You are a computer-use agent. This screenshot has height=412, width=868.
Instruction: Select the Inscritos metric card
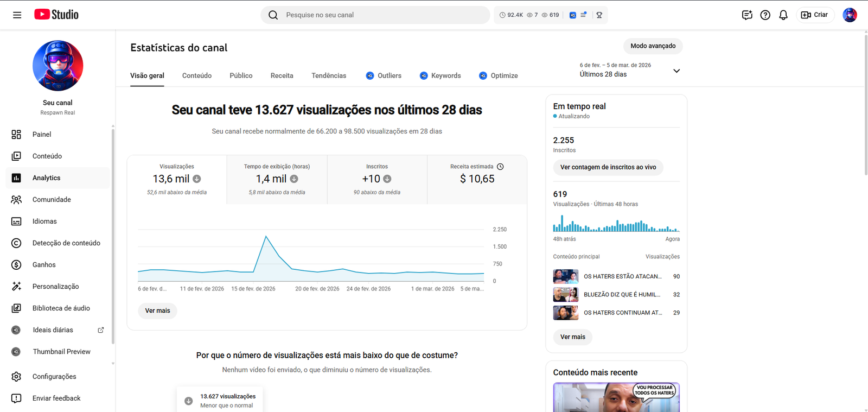(377, 180)
